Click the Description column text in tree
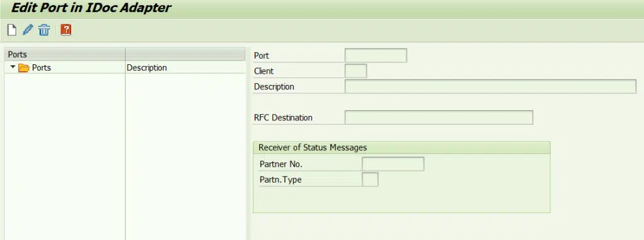The width and height of the screenshot is (644, 240). (x=147, y=68)
